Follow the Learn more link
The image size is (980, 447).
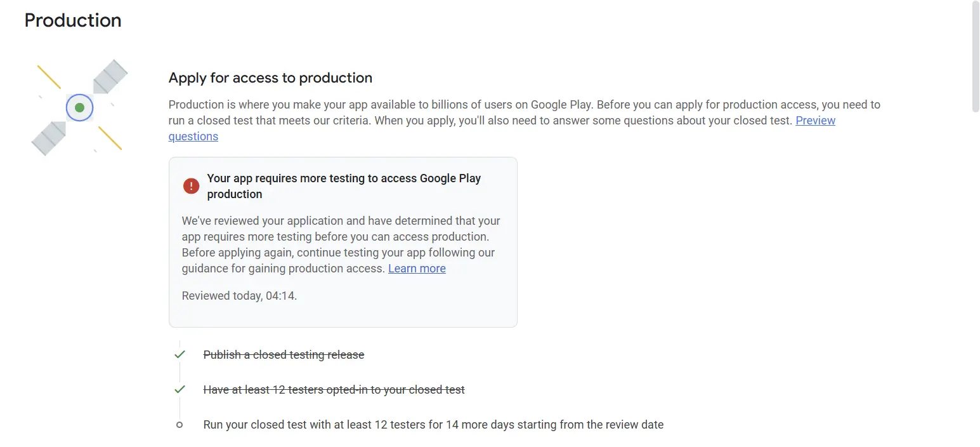pyautogui.click(x=417, y=269)
